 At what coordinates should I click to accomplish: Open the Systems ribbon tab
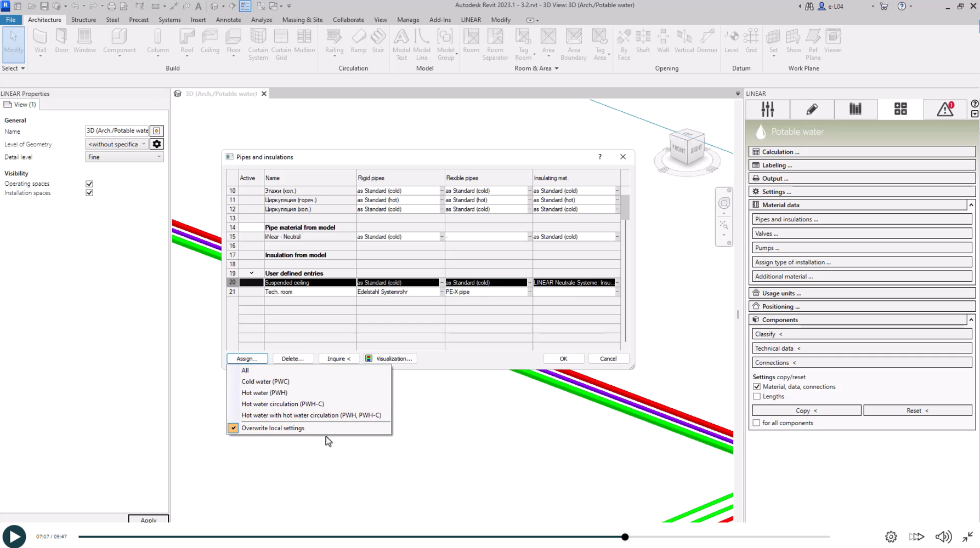click(x=169, y=20)
